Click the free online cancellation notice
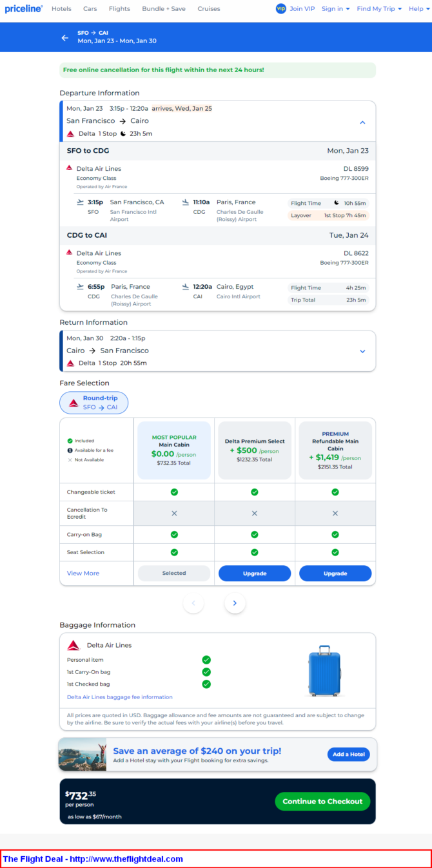This screenshot has width=432, height=868. [x=217, y=70]
